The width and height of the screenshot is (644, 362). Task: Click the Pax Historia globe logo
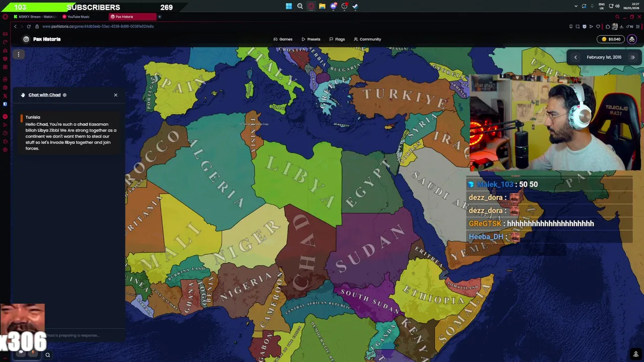26,39
